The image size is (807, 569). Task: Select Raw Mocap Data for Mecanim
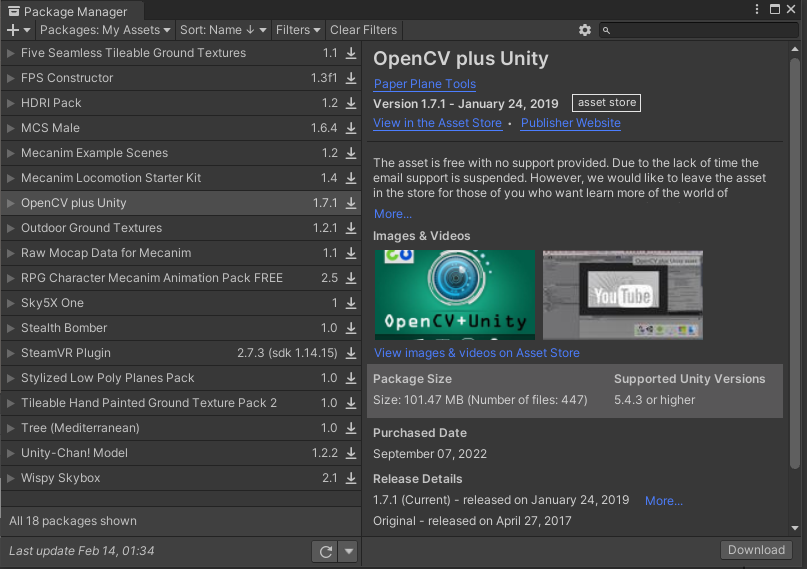181,253
